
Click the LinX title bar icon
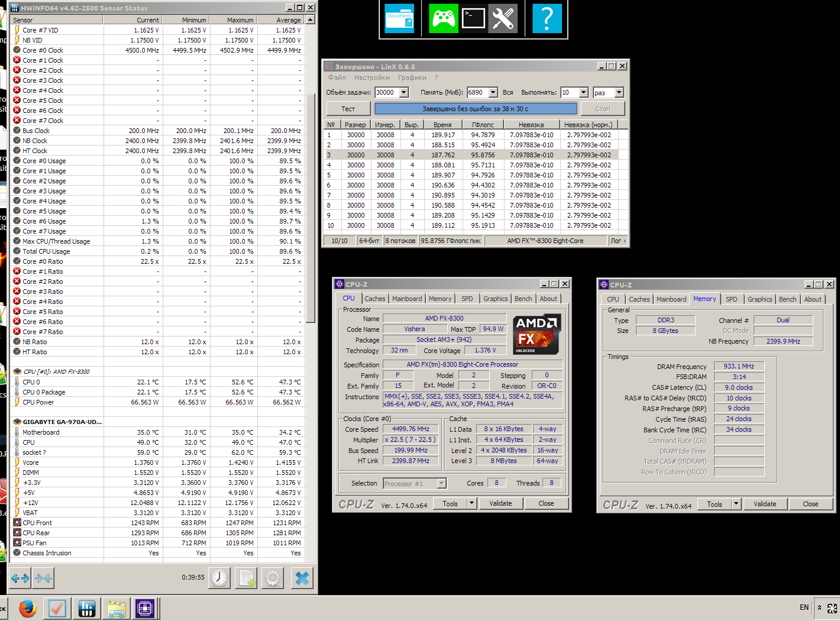click(x=329, y=66)
